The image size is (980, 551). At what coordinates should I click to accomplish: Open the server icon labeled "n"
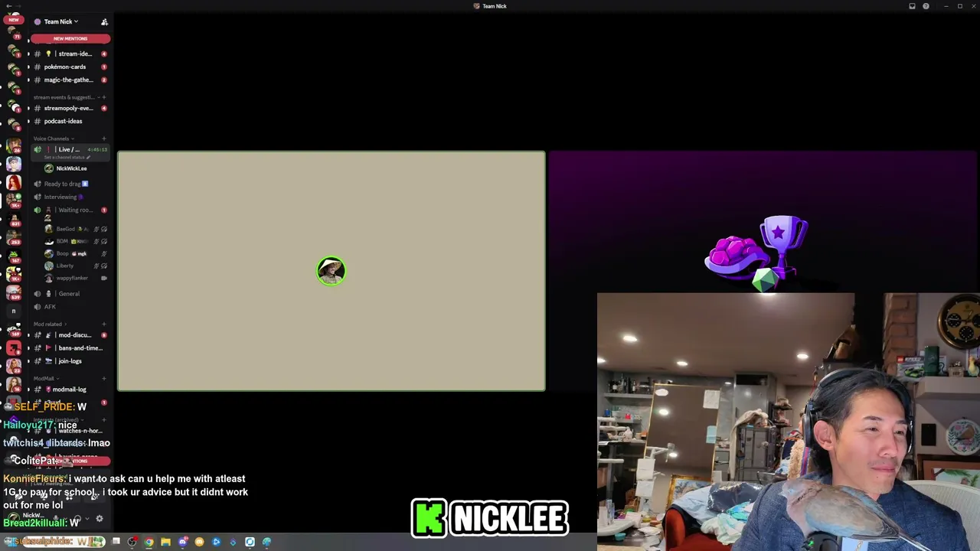point(14,311)
